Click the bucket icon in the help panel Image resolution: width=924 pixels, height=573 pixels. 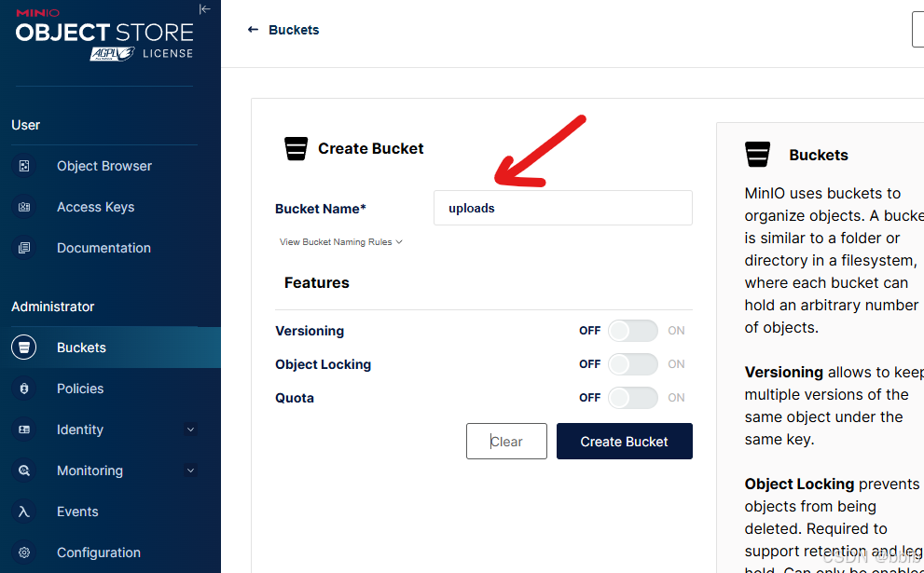coord(757,155)
